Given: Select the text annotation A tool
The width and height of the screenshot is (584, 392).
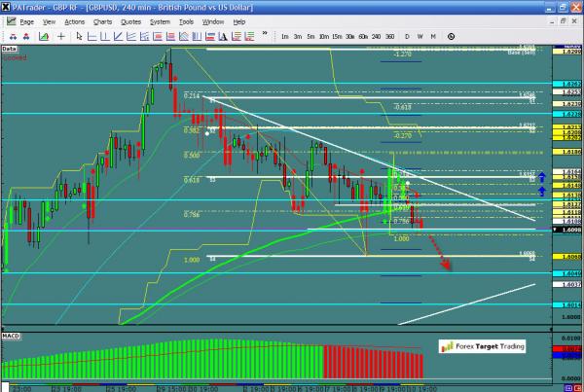Looking at the screenshot, I should [x=223, y=37].
